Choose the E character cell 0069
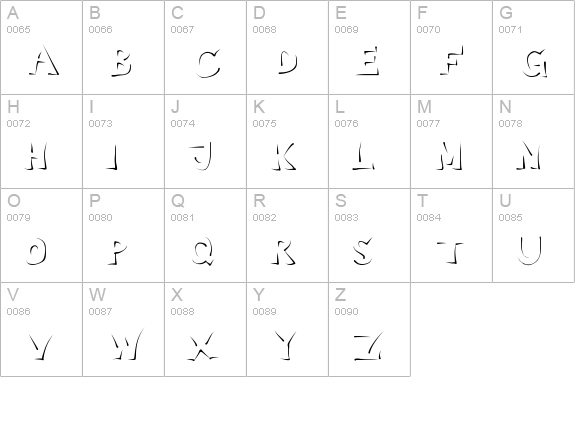 point(370,47)
